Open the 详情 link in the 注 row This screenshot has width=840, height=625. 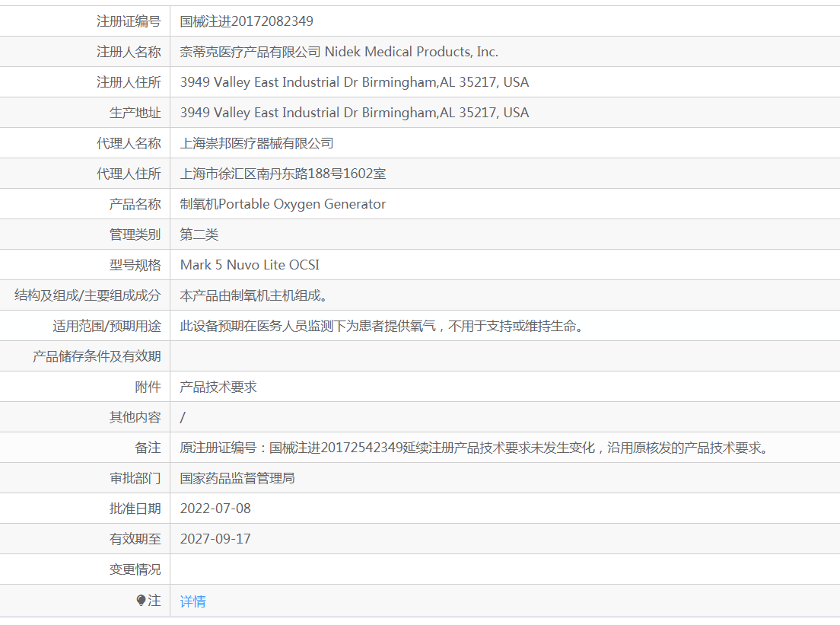192,601
